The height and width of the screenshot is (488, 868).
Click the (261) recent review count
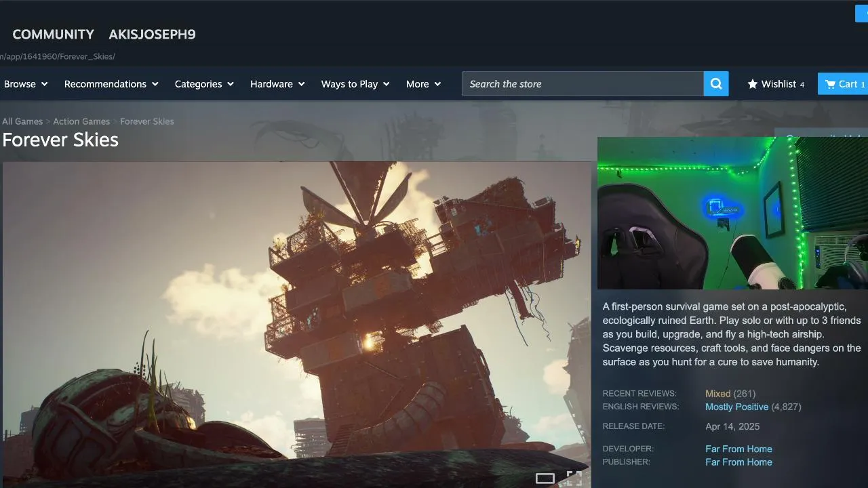[x=745, y=394]
